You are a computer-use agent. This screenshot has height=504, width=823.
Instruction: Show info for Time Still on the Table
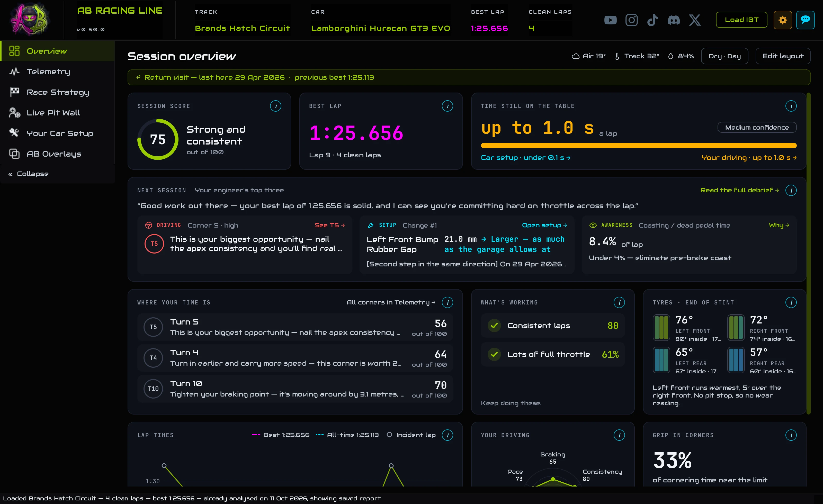(791, 106)
